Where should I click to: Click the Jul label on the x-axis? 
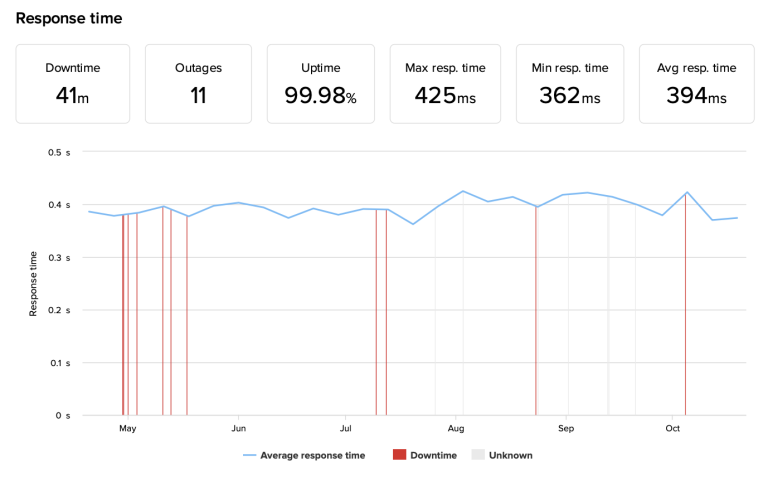(345, 429)
